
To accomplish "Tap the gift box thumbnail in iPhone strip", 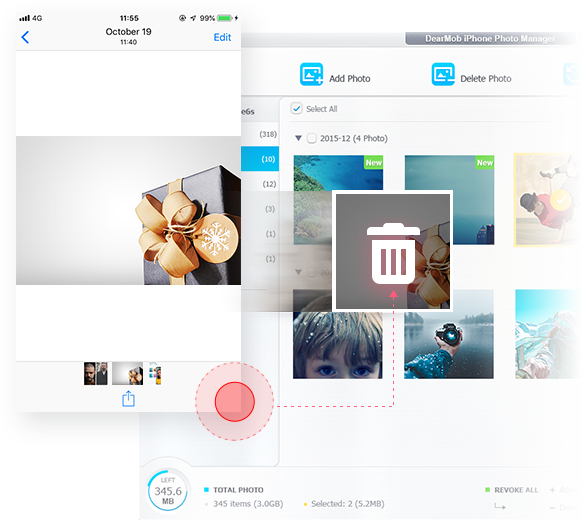I will click(x=127, y=373).
